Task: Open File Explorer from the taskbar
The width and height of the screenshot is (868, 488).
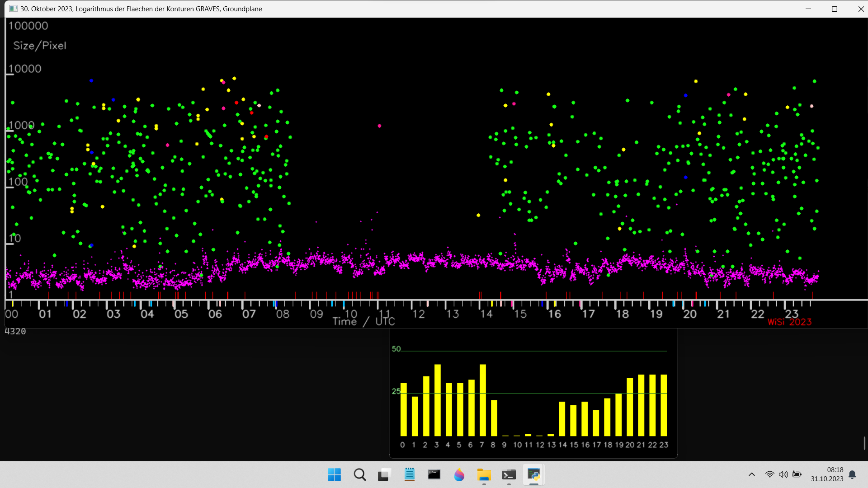Action: pyautogui.click(x=484, y=475)
